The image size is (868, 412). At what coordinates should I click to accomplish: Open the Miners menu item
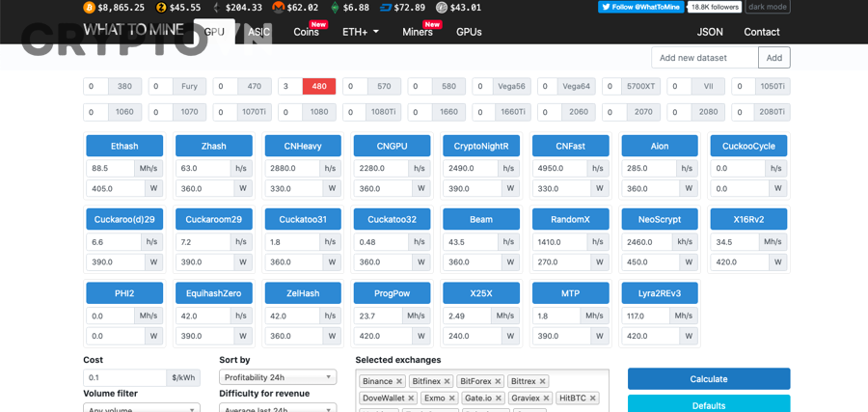pyautogui.click(x=418, y=32)
